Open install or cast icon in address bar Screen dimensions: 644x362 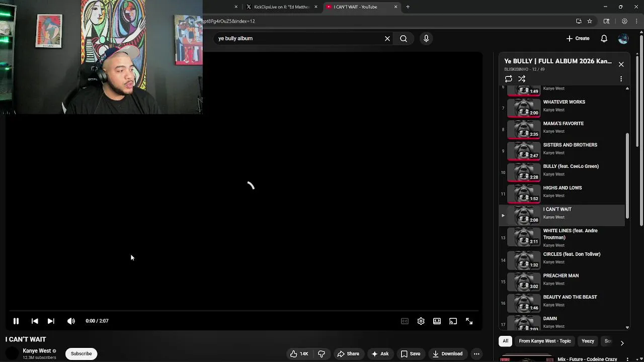(x=579, y=21)
